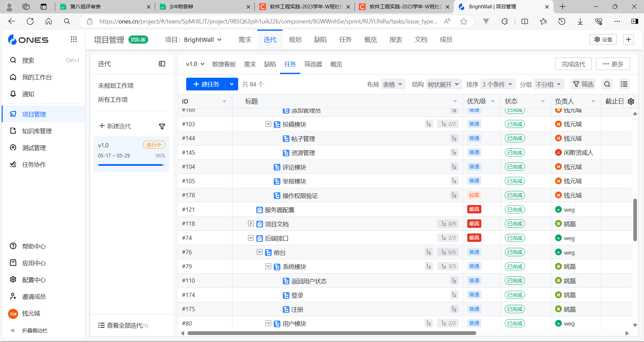Click subtask icon on 帖子管理 row

[454, 138]
